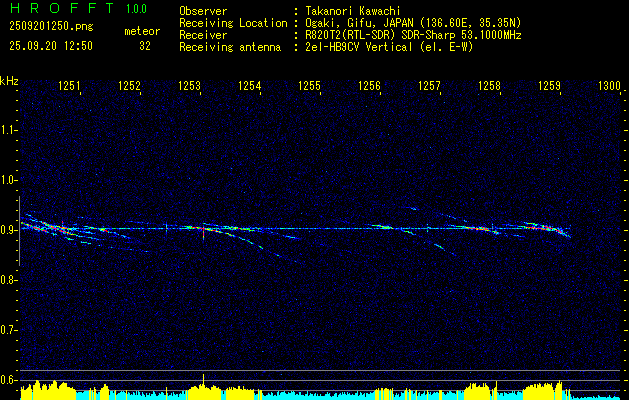Click frequency axis label 0.8
629x400 pixels.
click(9, 280)
